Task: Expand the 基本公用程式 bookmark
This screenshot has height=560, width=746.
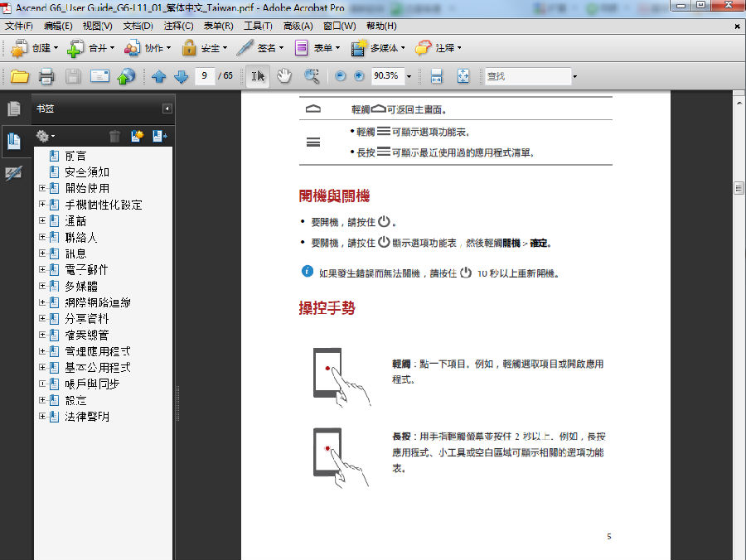Action: click(x=42, y=368)
